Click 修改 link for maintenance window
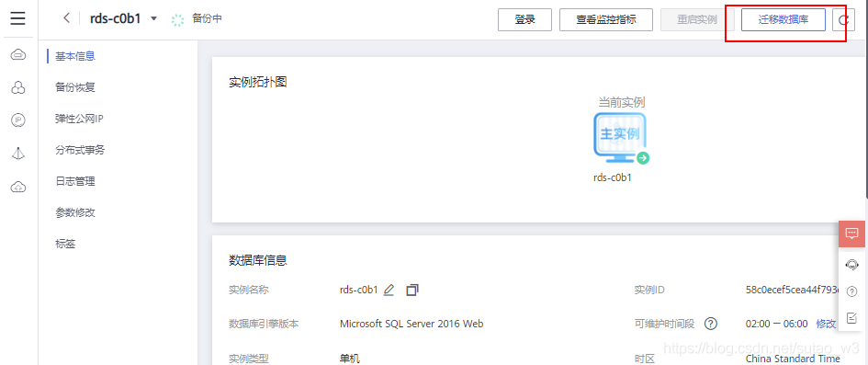Screen dimensions: 868x365 tap(826, 324)
